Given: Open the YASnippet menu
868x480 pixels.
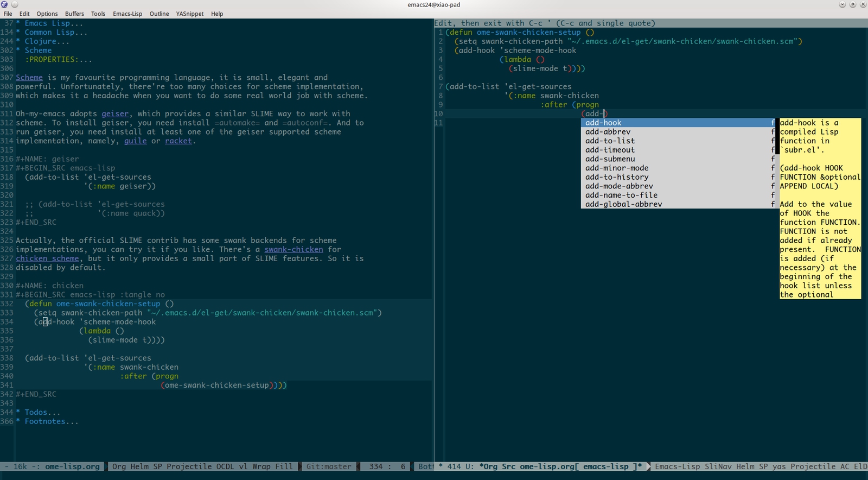Looking at the screenshot, I should click(190, 14).
